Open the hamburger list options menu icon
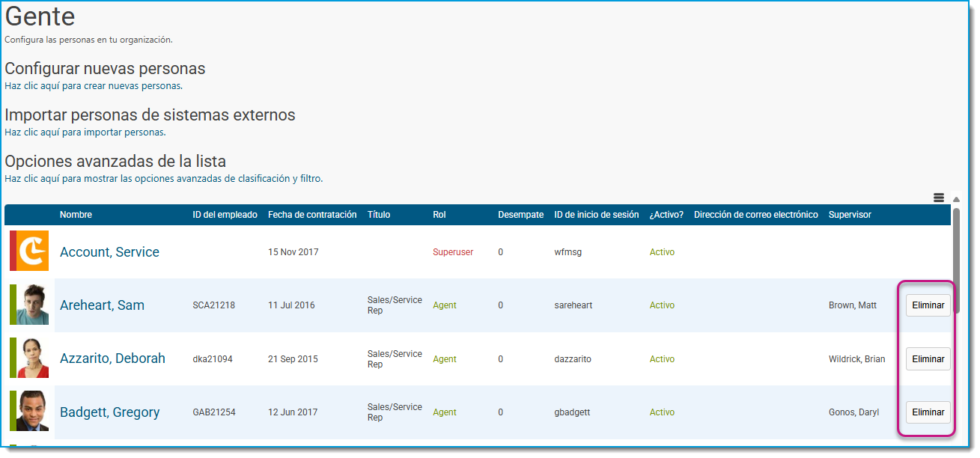This screenshot has height=458, width=980. (939, 198)
